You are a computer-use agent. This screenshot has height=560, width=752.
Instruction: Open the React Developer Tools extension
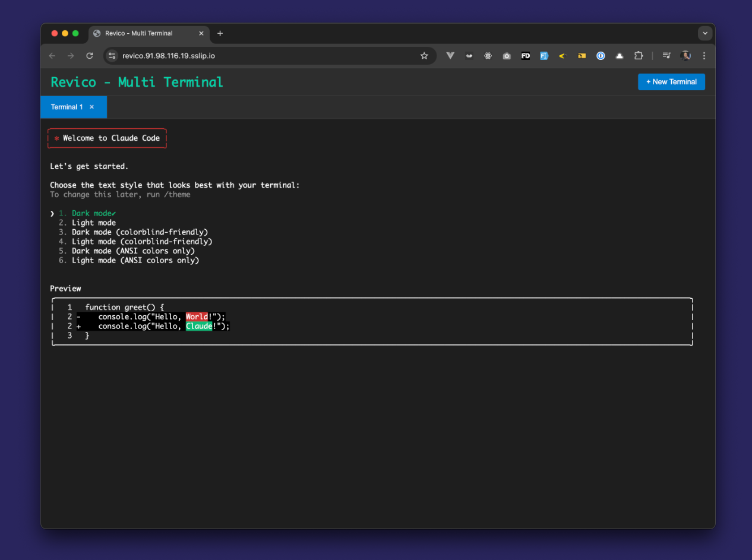pos(488,56)
